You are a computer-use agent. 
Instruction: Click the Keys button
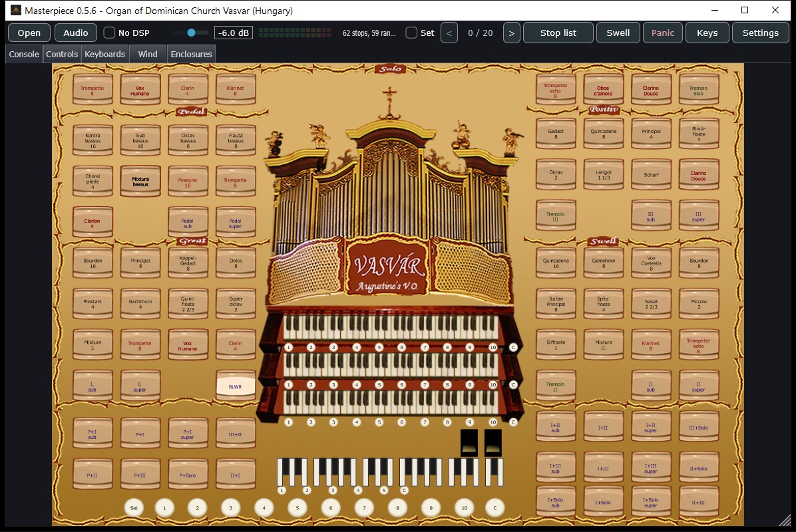click(x=707, y=33)
